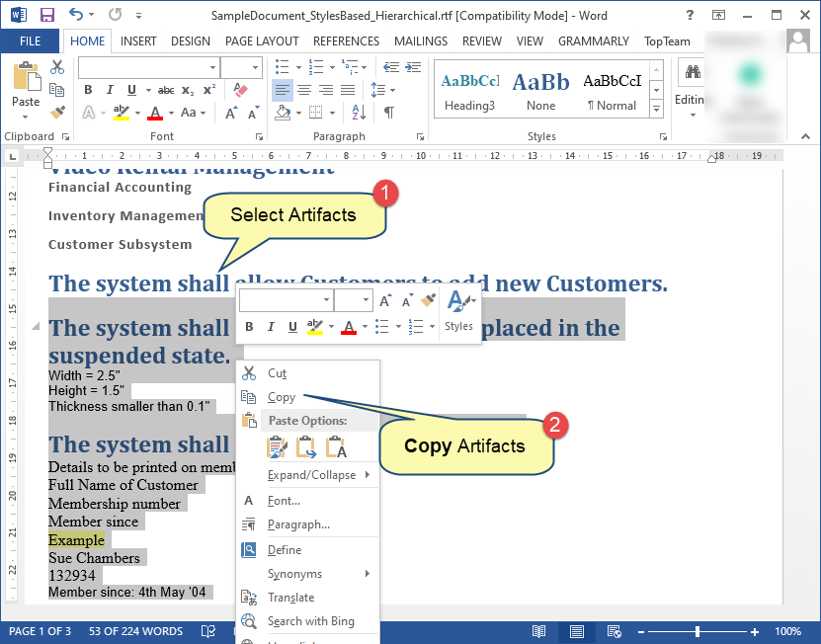Toggle Justify alignment in the Paragraph group
The width and height of the screenshot is (821, 644).
pyautogui.click(x=348, y=90)
